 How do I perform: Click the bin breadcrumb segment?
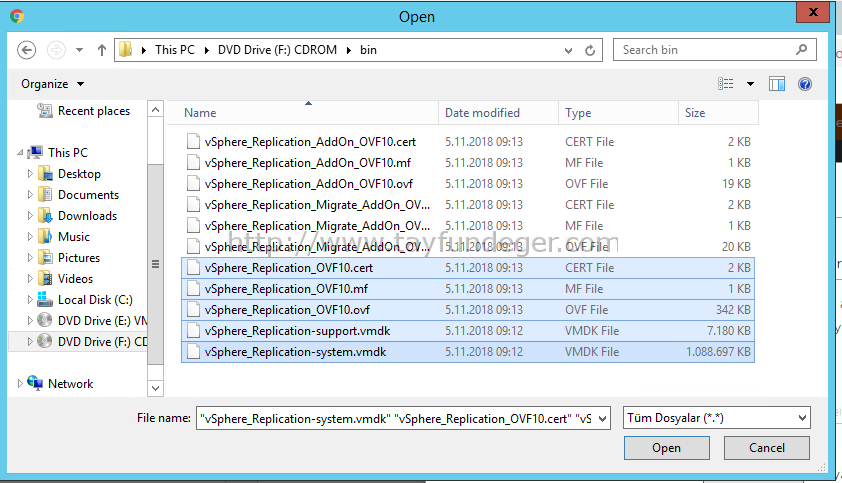368,50
